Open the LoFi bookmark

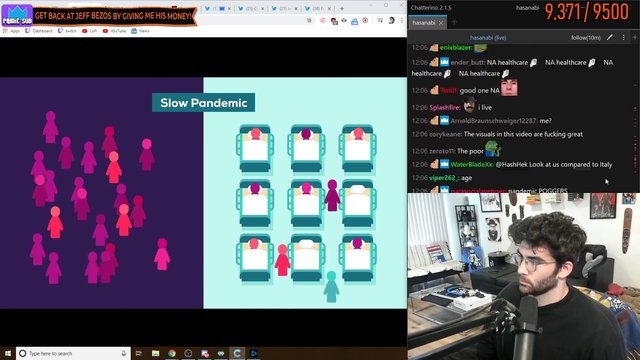[90, 31]
